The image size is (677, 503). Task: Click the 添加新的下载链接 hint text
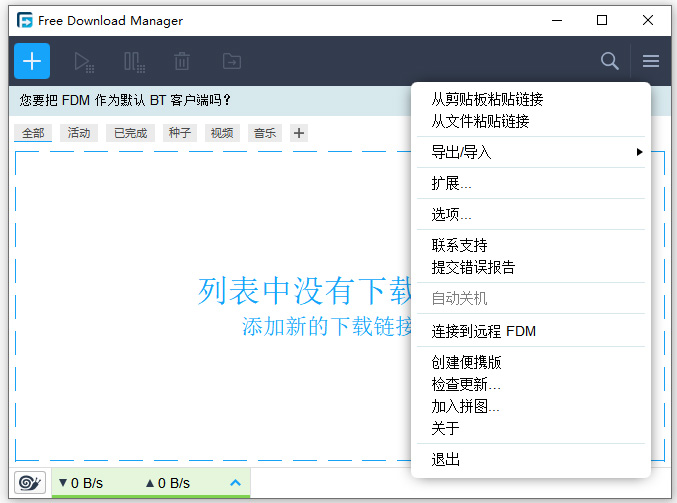327,326
